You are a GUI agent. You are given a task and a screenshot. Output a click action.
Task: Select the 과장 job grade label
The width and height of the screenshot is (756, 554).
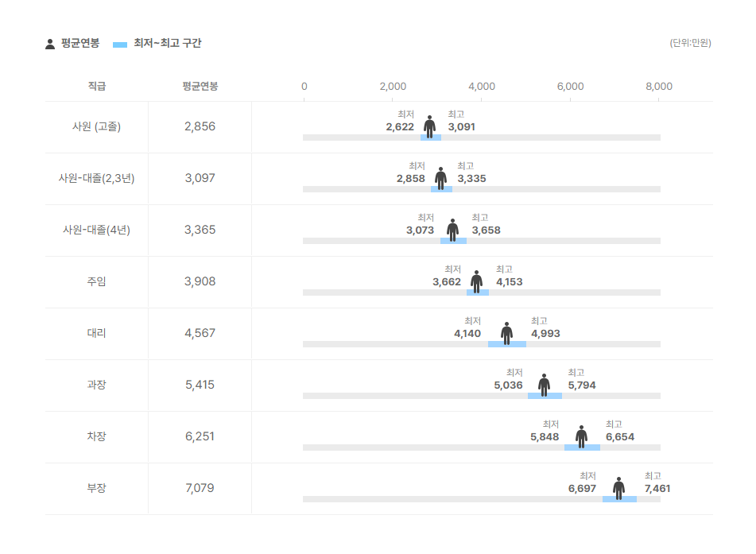point(96,385)
